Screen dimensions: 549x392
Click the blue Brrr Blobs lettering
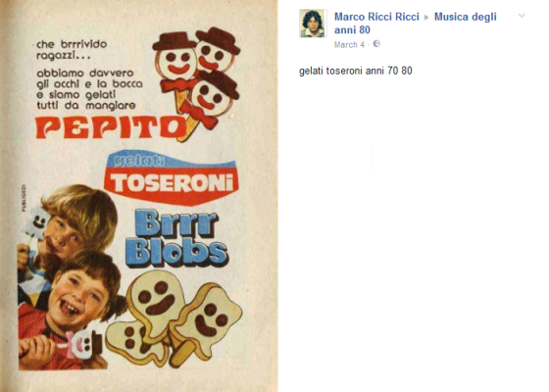click(176, 239)
